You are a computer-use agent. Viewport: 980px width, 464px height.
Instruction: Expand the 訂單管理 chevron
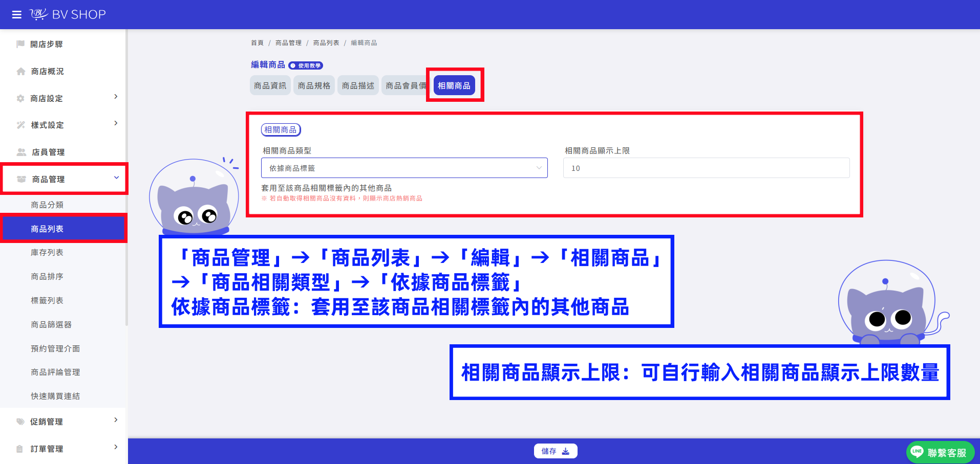coord(116,447)
